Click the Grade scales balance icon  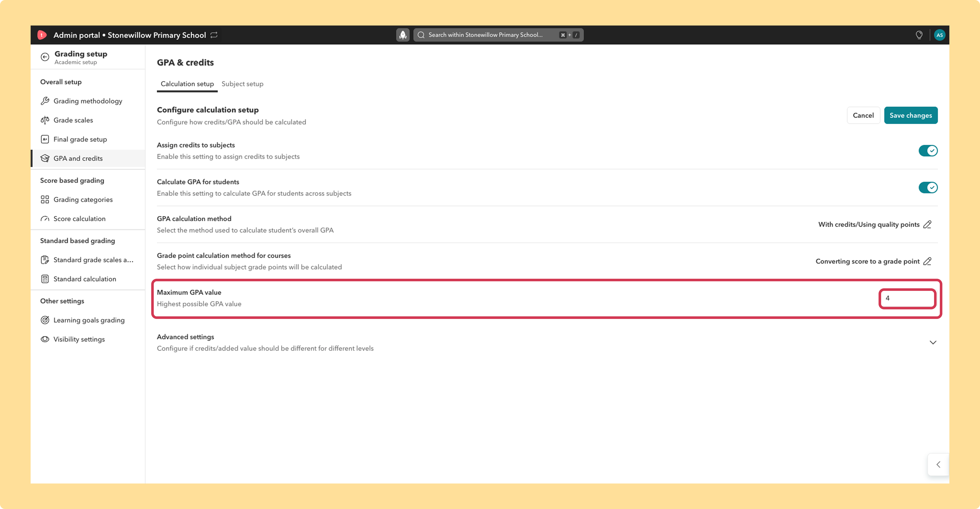[45, 120]
